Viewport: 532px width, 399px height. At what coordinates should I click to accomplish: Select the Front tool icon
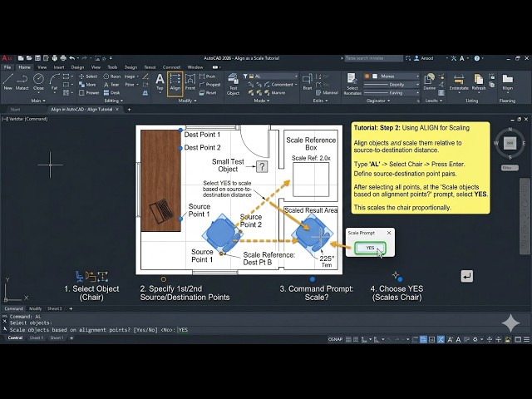[x=190, y=82]
